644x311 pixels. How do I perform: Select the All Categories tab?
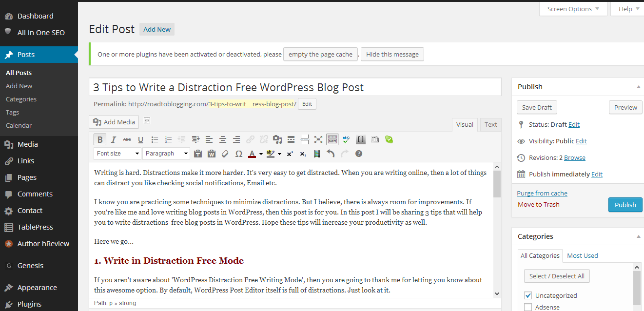[x=540, y=255]
